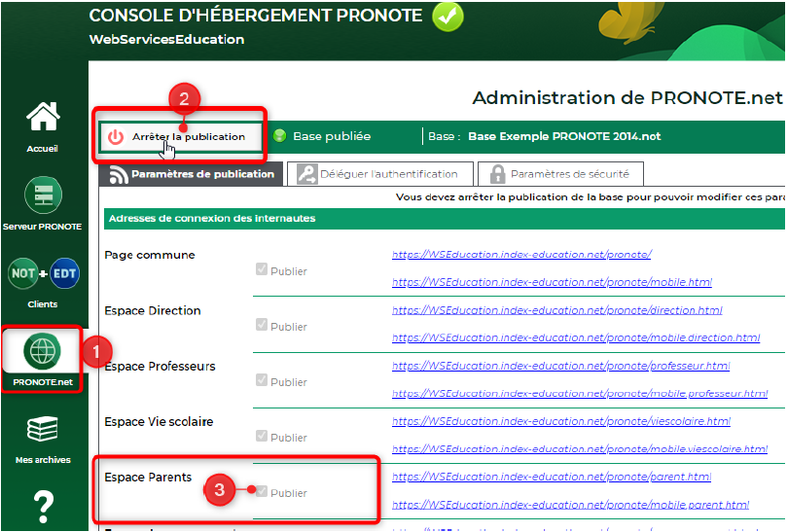Open Mes archives in the sidebar
The height and width of the screenshot is (532, 788).
click(42, 430)
